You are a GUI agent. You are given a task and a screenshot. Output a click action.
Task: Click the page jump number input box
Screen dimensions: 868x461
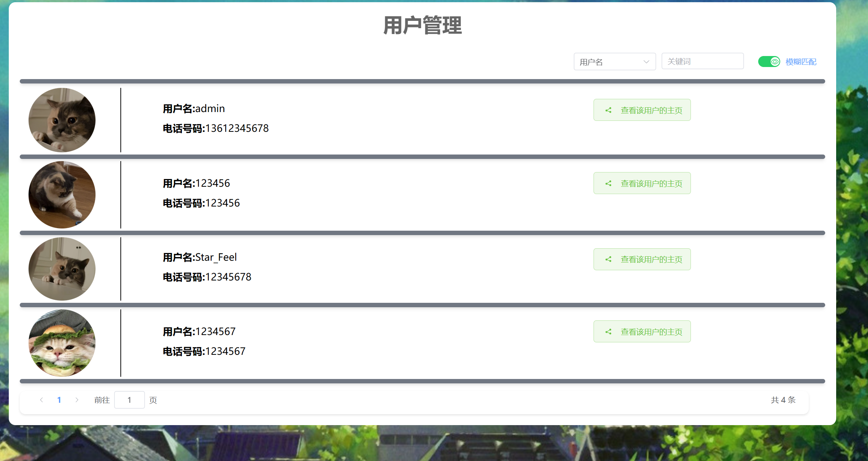[129, 400]
